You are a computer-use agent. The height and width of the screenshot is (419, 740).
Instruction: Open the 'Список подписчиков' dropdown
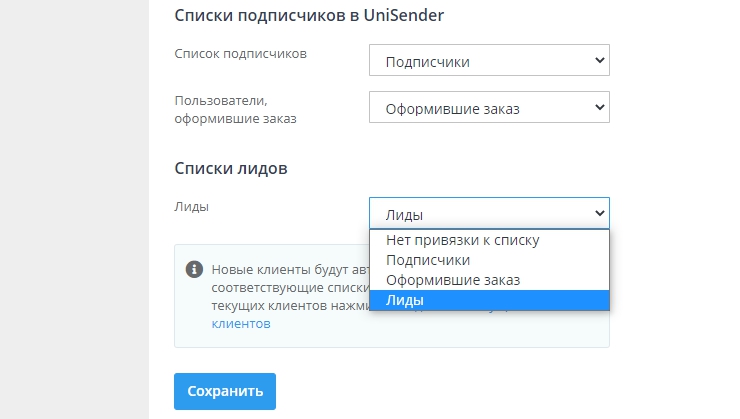(x=488, y=62)
